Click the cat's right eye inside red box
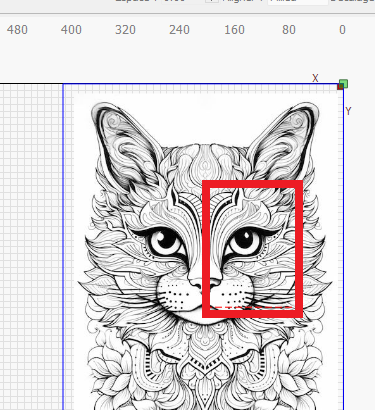Screen dimensions: 375x410 pos(246,241)
